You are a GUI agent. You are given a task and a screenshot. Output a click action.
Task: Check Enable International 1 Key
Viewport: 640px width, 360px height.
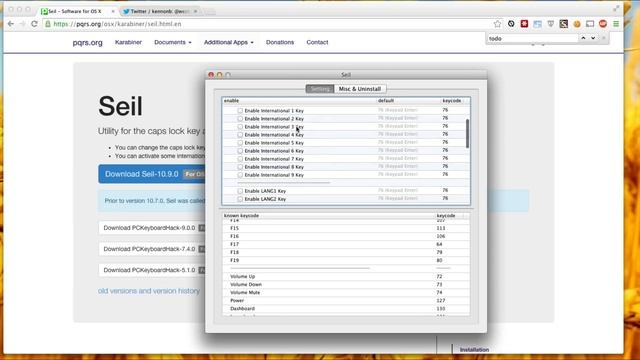240,111
